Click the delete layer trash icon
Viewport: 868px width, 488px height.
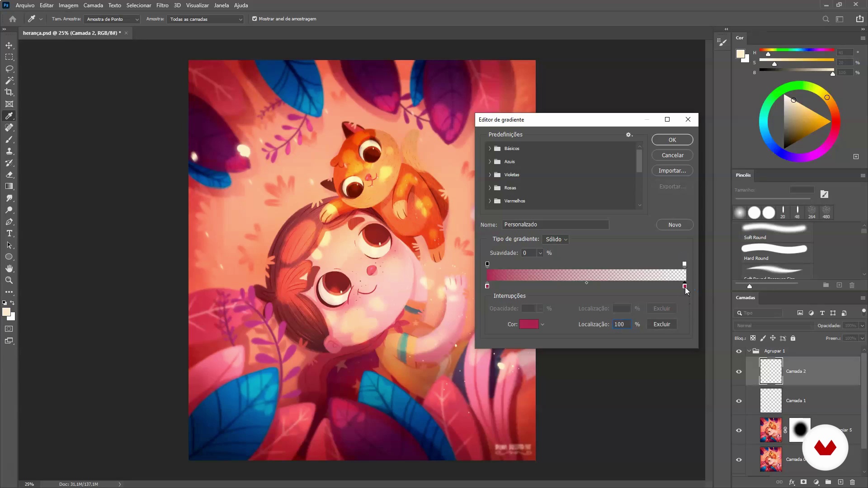(852, 482)
